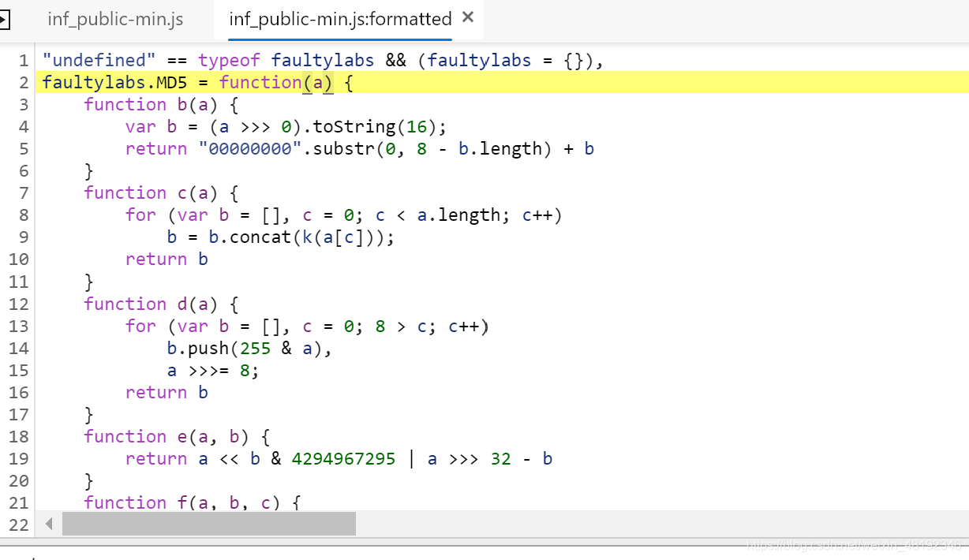Set breakpoint on line number 1

pos(24,60)
